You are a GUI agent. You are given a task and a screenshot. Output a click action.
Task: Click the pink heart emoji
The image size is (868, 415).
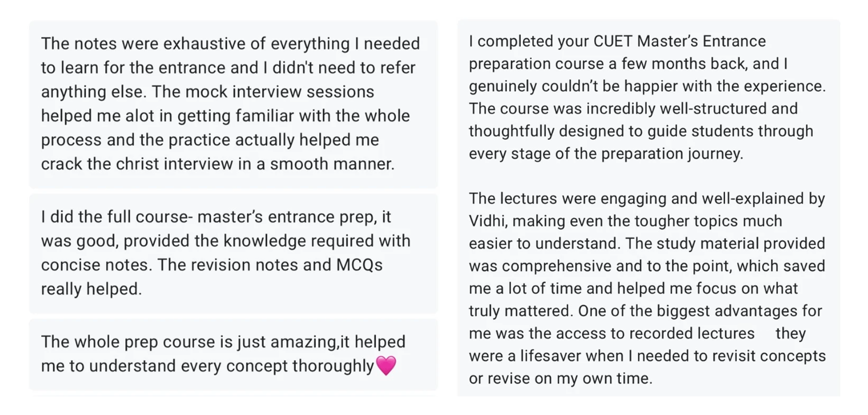pyautogui.click(x=386, y=365)
